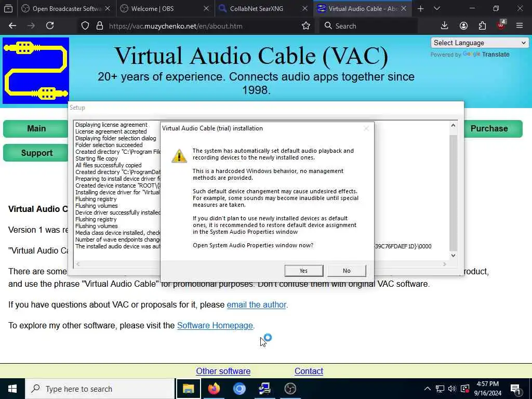Click the VAC yellow cable logo
Image resolution: width=532 pixels, height=399 pixels.
point(36,71)
